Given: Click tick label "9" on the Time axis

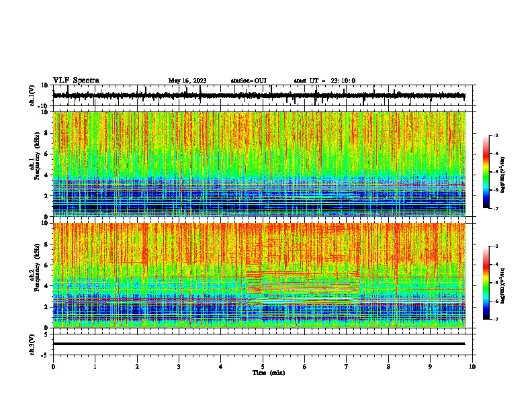Looking at the screenshot, I should 430,367.
